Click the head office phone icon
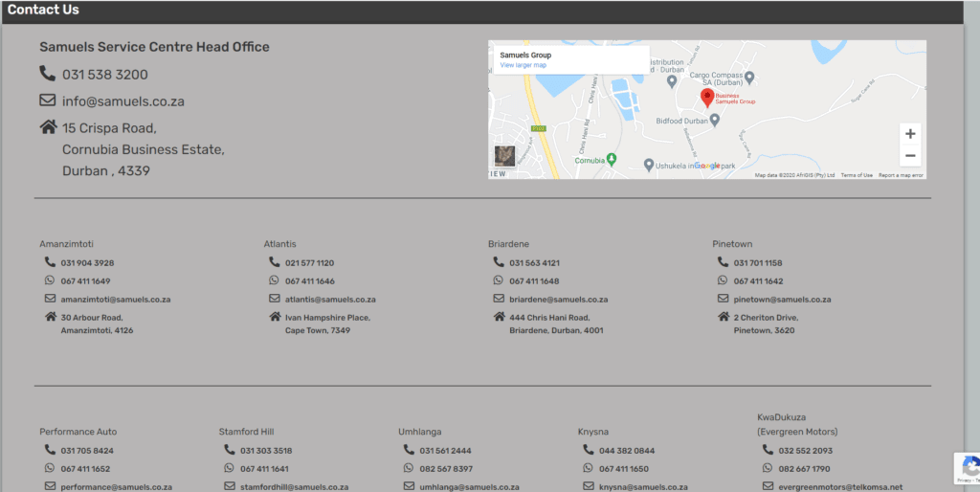The image size is (980, 492). (x=48, y=74)
